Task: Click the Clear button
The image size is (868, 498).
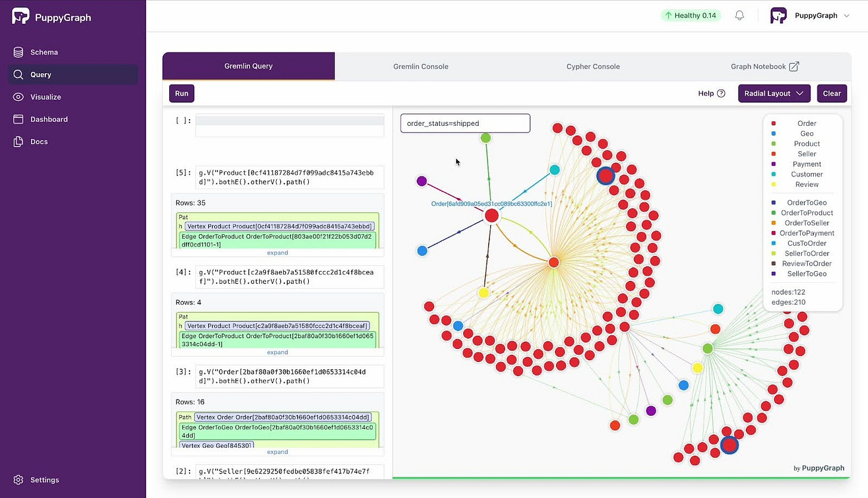Action: point(832,93)
